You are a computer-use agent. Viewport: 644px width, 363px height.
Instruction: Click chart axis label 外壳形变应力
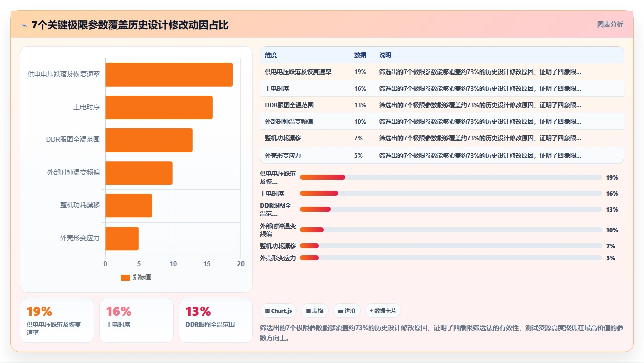click(x=80, y=238)
